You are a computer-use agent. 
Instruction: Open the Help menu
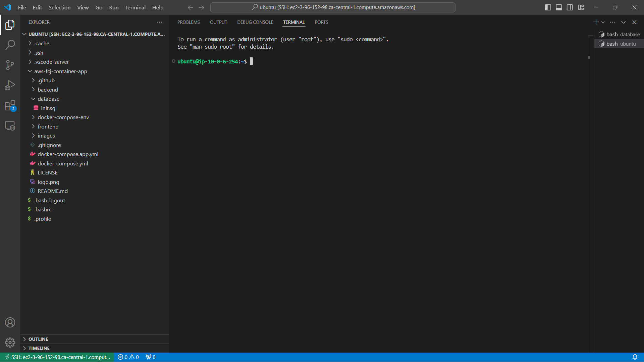point(158,7)
